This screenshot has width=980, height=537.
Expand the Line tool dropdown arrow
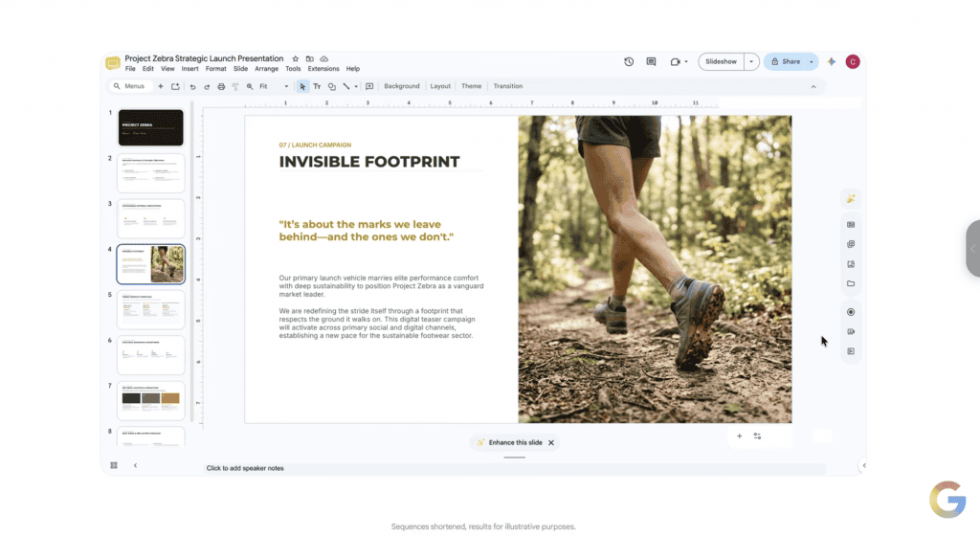point(356,86)
